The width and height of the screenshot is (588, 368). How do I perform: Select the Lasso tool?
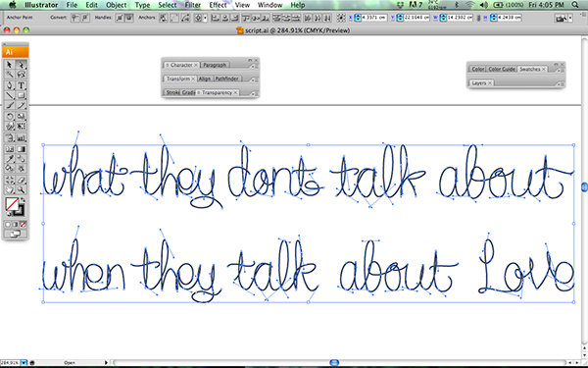(21, 75)
